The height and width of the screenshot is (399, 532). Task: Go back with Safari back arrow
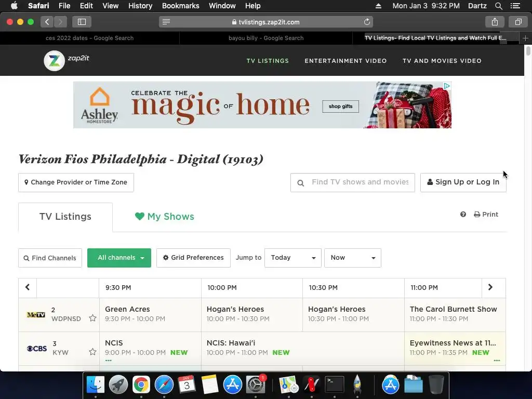47,22
